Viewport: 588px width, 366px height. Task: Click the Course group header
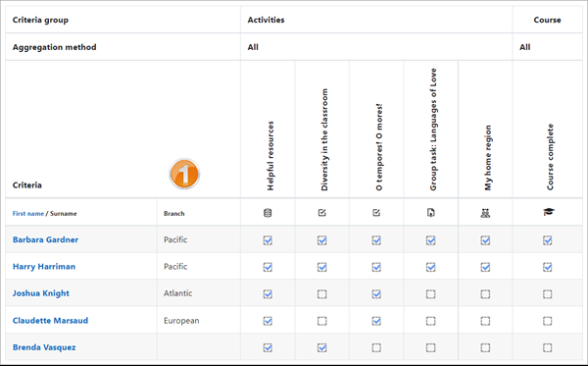click(547, 20)
